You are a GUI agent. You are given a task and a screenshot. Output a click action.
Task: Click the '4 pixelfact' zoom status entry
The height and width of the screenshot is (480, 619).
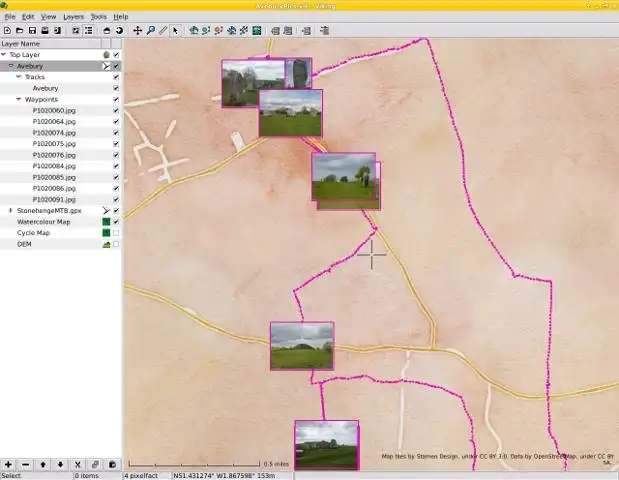pos(141,476)
